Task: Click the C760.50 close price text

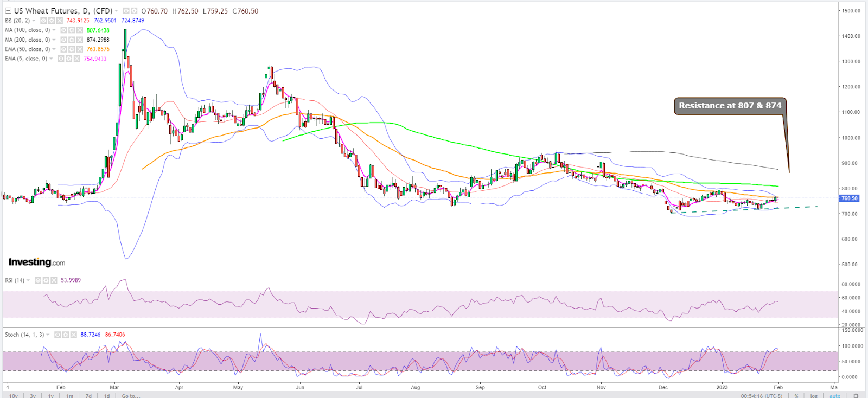Action: [x=245, y=11]
